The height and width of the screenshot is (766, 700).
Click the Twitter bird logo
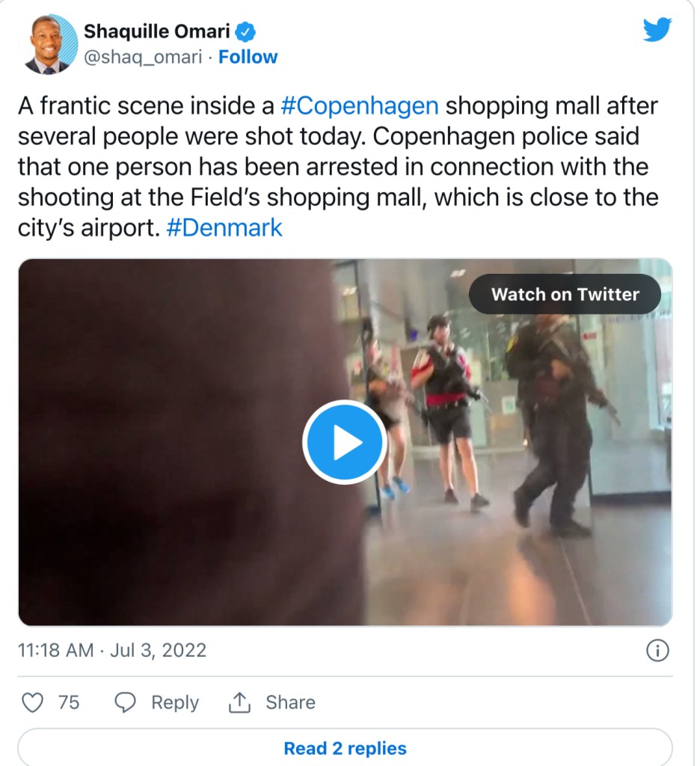coord(657,29)
